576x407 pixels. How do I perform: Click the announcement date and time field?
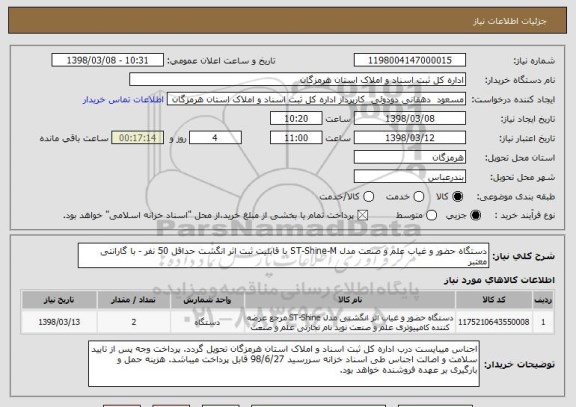tap(108, 60)
